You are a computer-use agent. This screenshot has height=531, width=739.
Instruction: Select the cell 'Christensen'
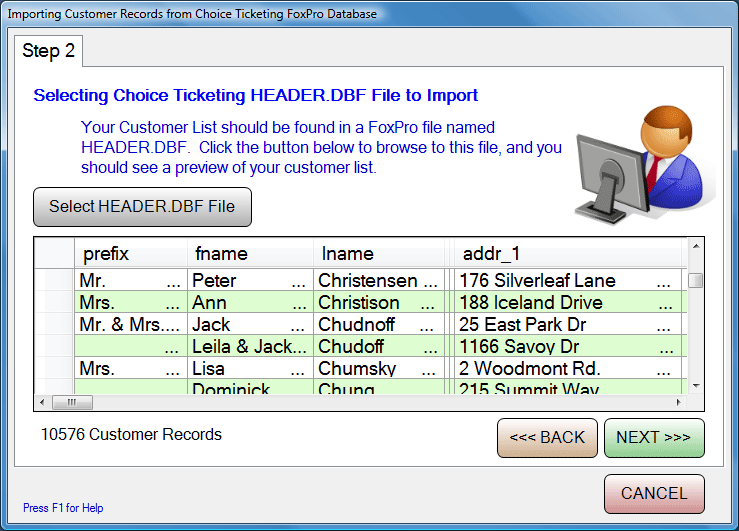379,280
